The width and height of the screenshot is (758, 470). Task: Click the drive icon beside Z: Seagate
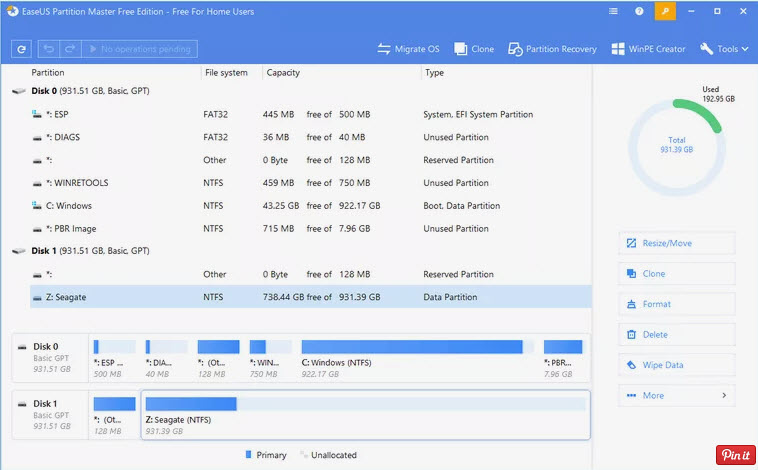click(x=37, y=298)
